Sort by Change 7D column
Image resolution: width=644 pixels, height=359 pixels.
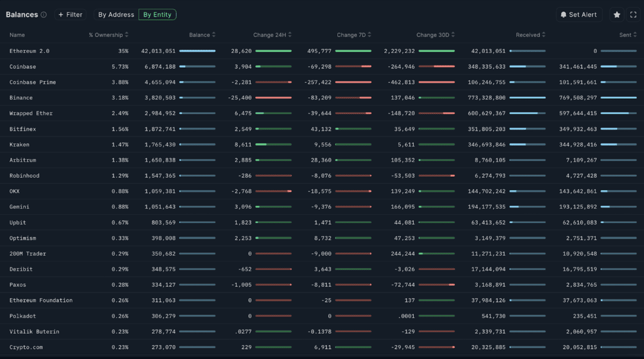[354, 35]
